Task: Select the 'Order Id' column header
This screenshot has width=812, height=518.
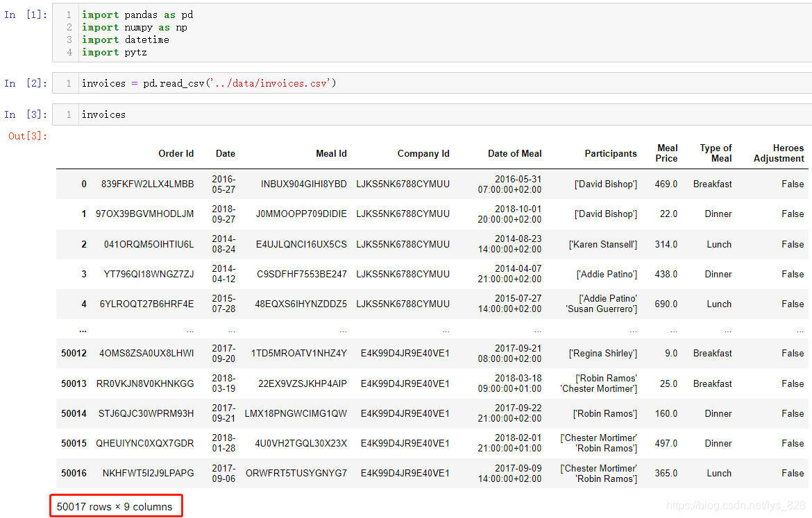Action: 176,154
